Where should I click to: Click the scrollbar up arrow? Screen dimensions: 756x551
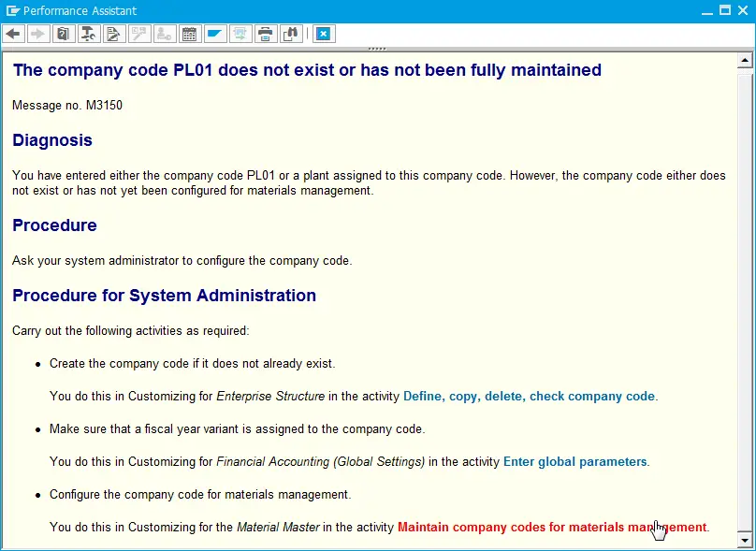tap(745, 61)
